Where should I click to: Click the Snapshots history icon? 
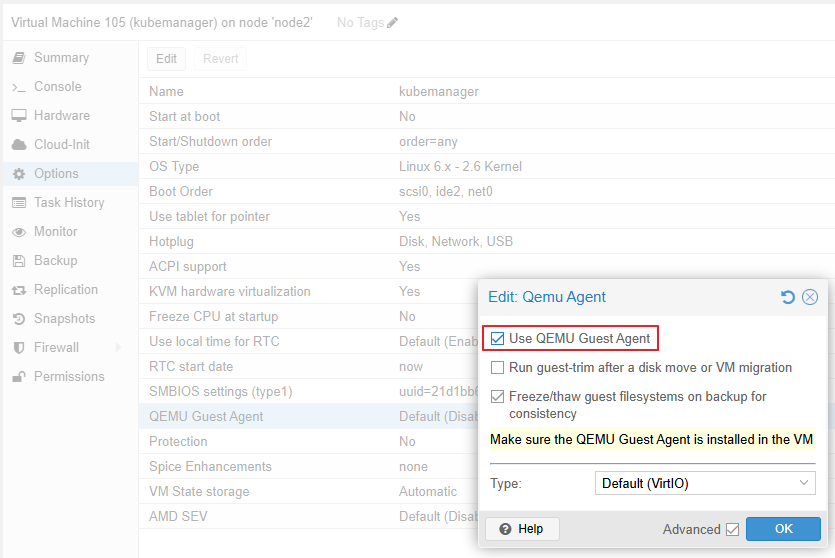19,319
